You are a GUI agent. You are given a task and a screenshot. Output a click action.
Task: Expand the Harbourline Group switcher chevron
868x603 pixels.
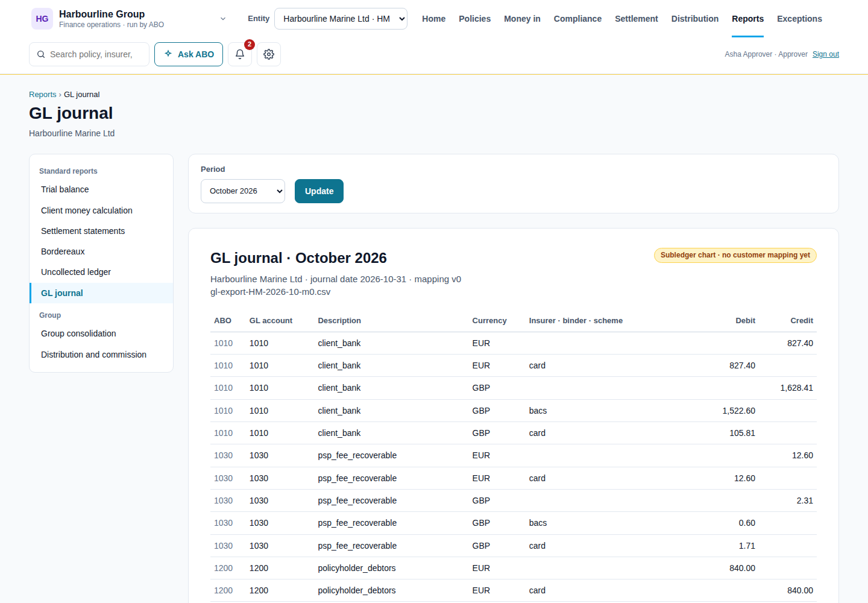pyautogui.click(x=223, y=19)
